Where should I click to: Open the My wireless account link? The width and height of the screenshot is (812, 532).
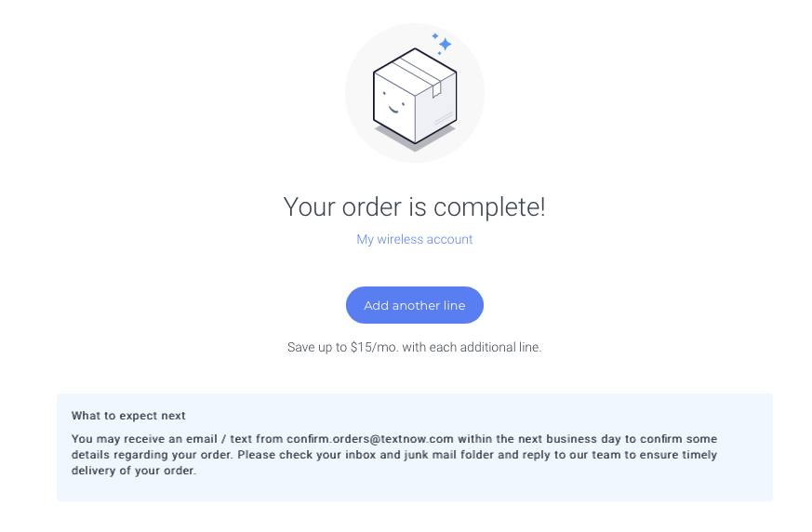coord(415,239)
